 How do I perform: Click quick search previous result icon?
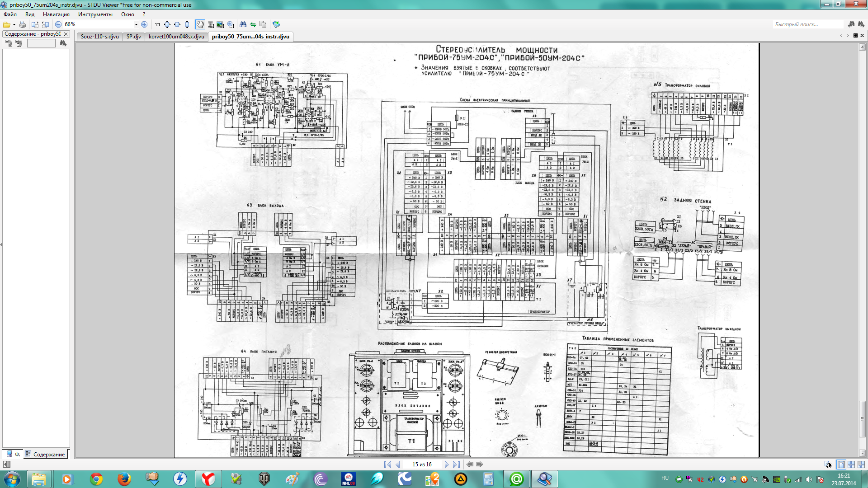[x=851, y=24]
